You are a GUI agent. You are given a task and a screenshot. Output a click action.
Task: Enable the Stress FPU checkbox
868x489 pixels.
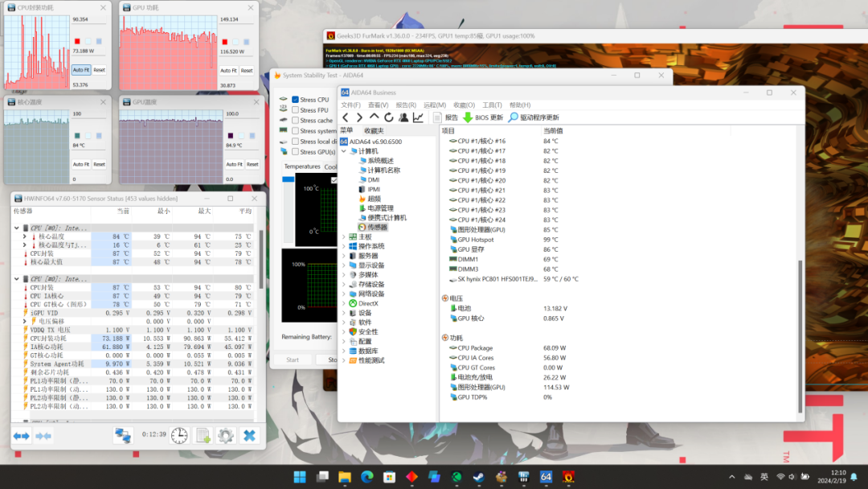tap(296, 110)
